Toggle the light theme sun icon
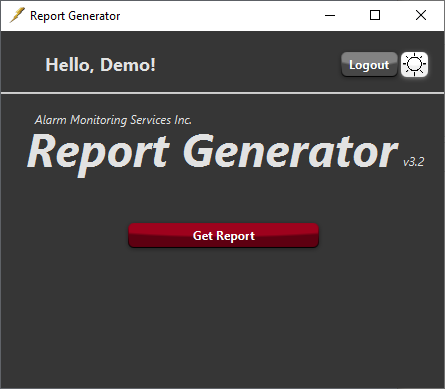This screenshot has height=389, width=445. [x=414, y=64]
